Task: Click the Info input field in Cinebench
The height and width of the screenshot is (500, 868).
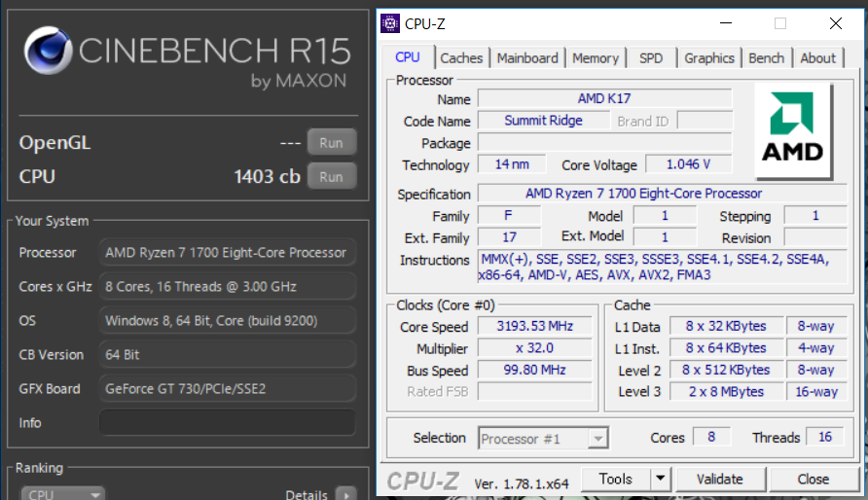Action: point(228,422)
